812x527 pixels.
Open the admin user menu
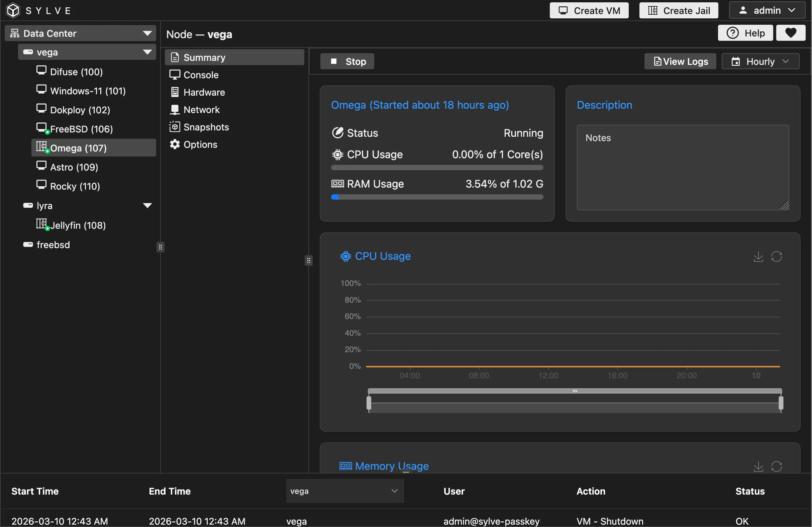(x=767, y=11)
